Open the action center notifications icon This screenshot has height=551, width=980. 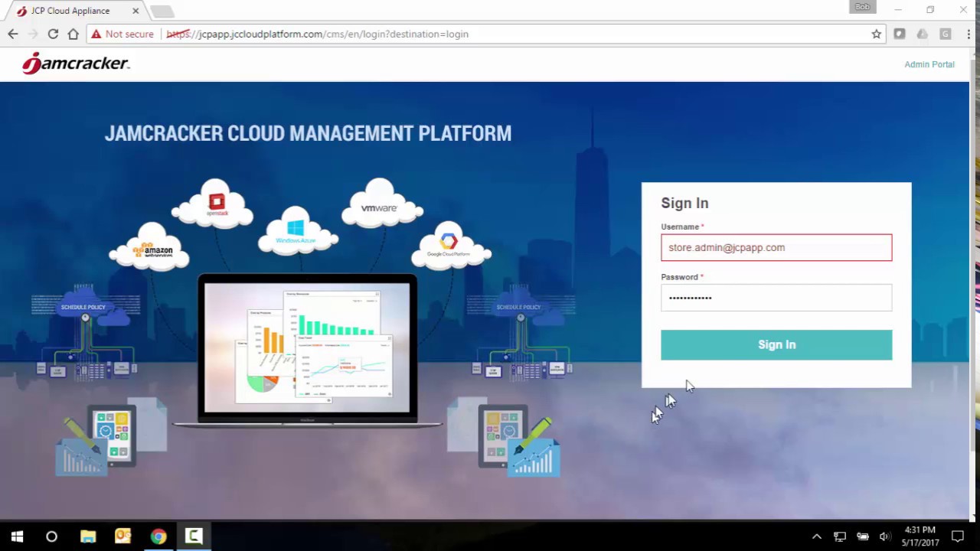tap(958, 536)
